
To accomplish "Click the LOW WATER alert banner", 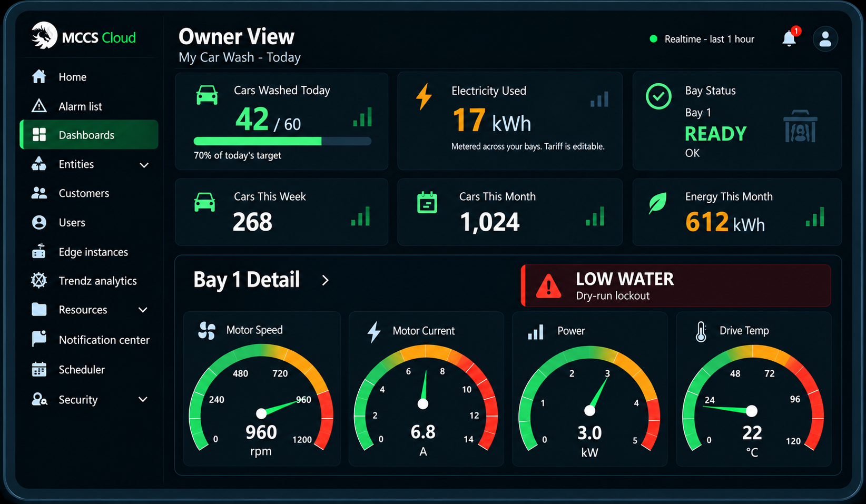I will [676, 285].
